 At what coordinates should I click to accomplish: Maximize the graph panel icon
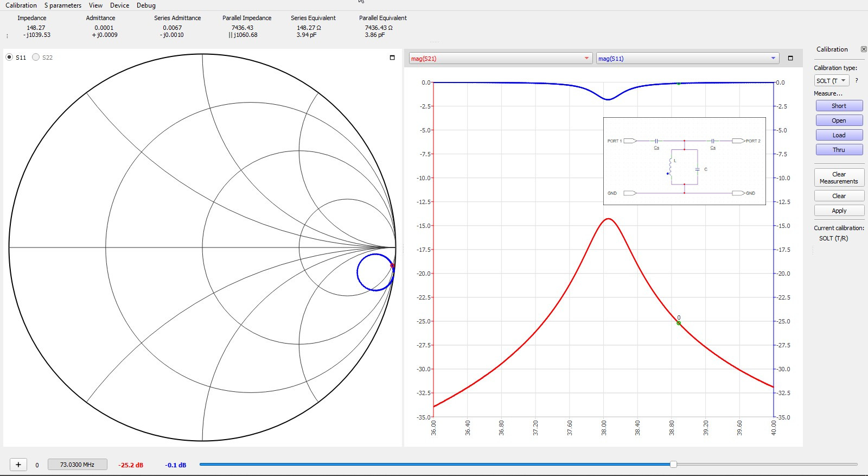(790, 58)
